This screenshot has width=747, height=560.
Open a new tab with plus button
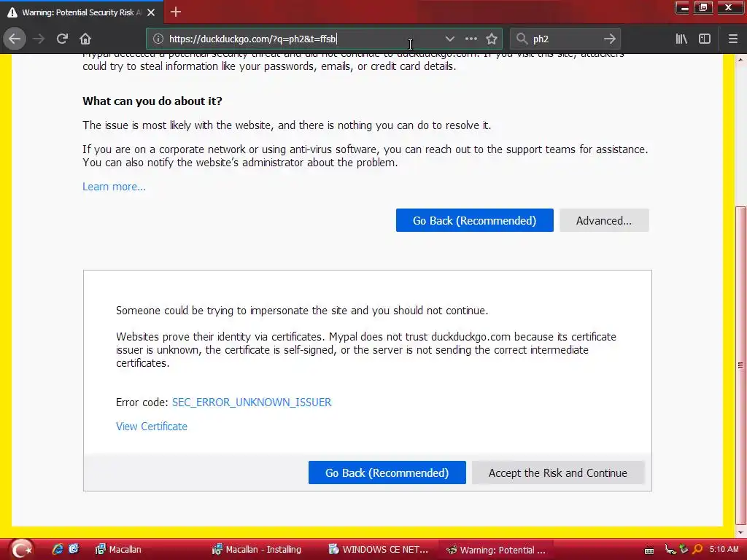pos(176,12)
